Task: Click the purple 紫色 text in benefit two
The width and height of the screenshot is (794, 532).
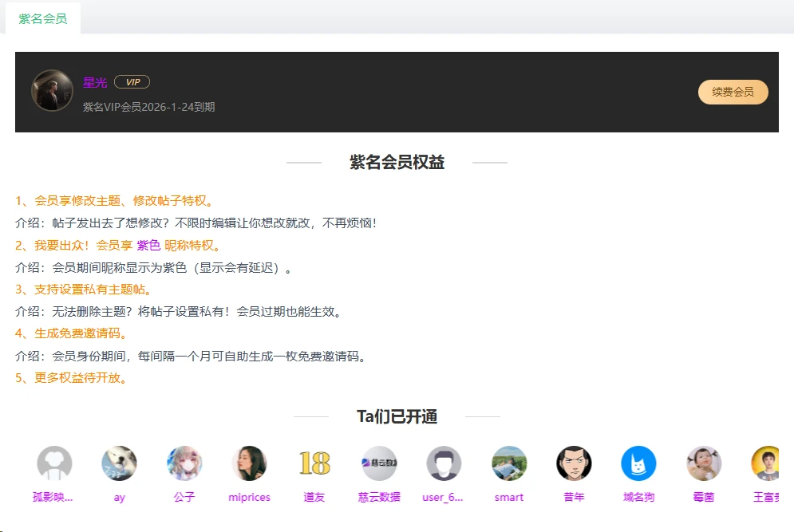Action: point(148,245)
